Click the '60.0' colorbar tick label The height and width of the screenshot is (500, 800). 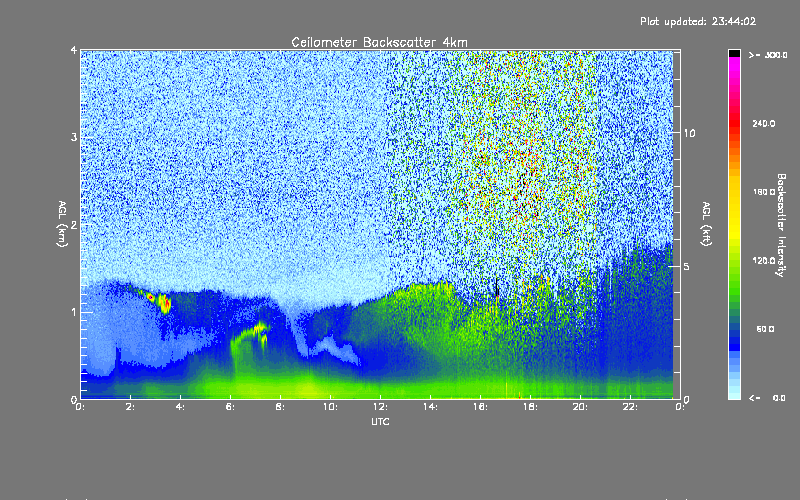765,329
